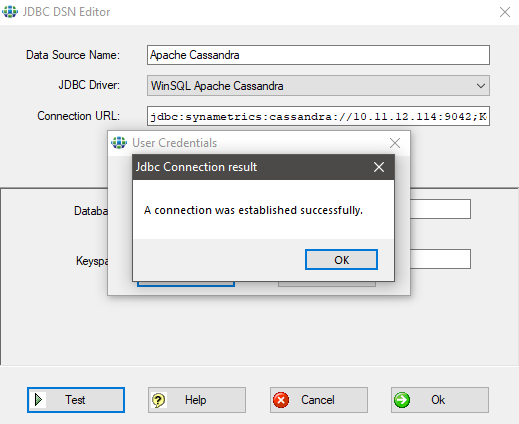The image size is (519, 424).
Task: Close the Jdbc Connection result dialog
Action: point(379,167)
